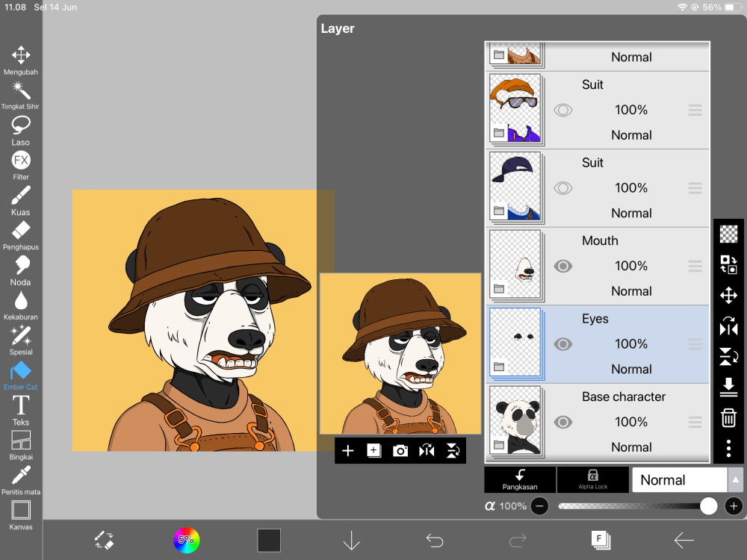Open the FX Filter tool

pyautogui.click(x=20, y=165)
